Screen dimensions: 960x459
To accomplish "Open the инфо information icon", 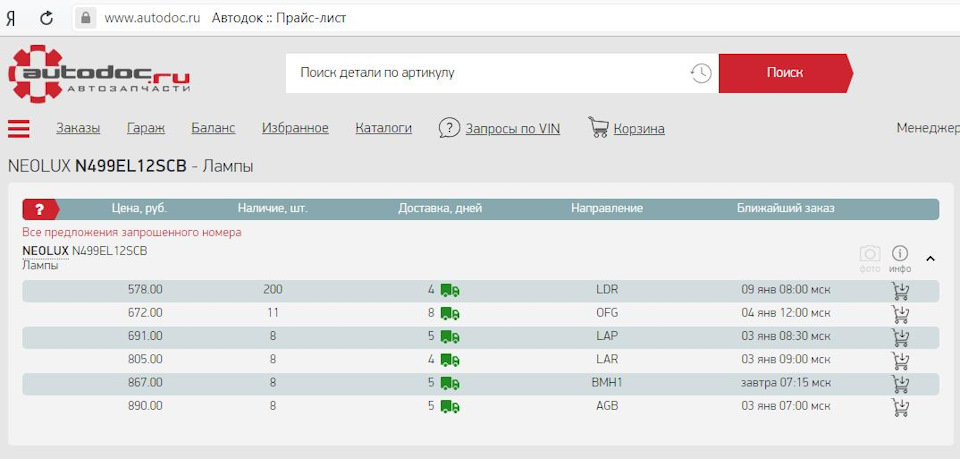I will [x=899, y=253].
